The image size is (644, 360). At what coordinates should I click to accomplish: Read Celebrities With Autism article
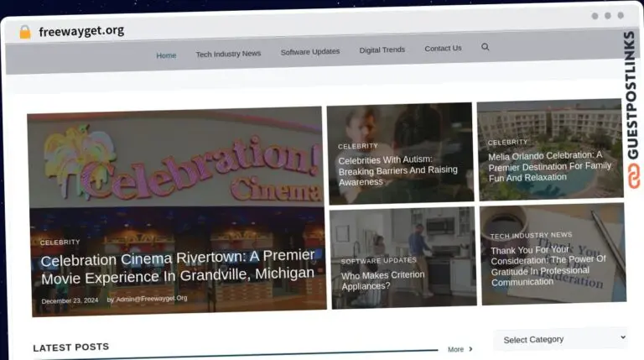point(397,170)
